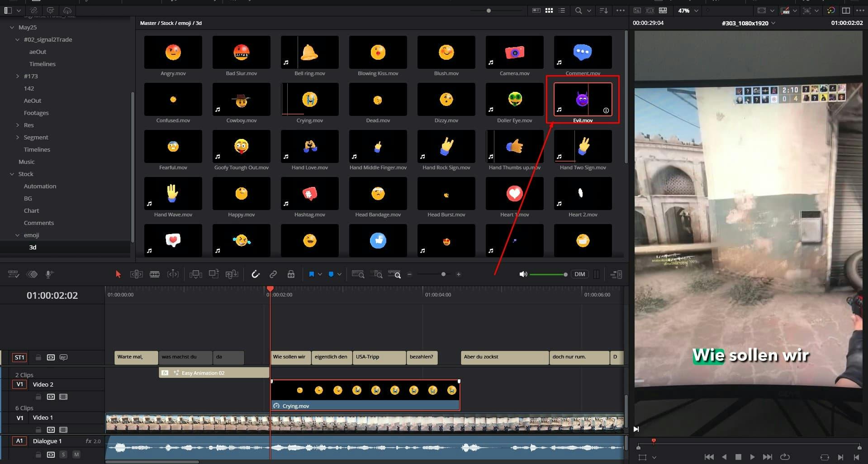Switch media pool to thumbnail grid view
The image size is (868, 464).
coord(549,10)
